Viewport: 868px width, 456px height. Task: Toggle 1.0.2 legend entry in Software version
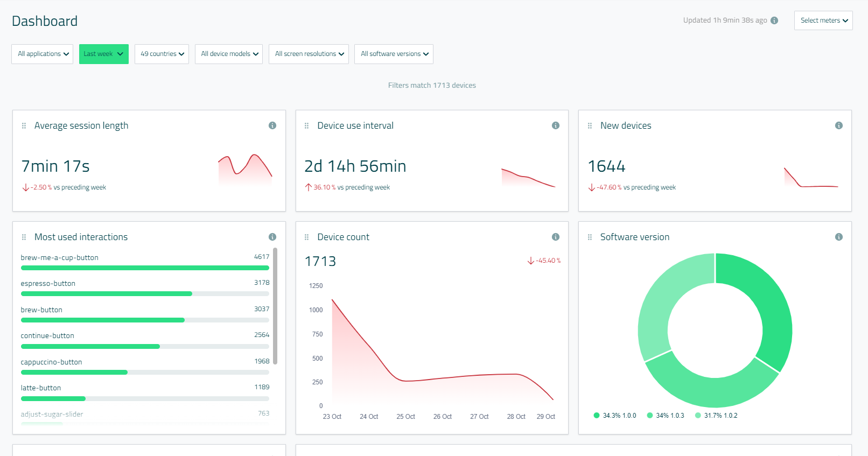(716, 416)
